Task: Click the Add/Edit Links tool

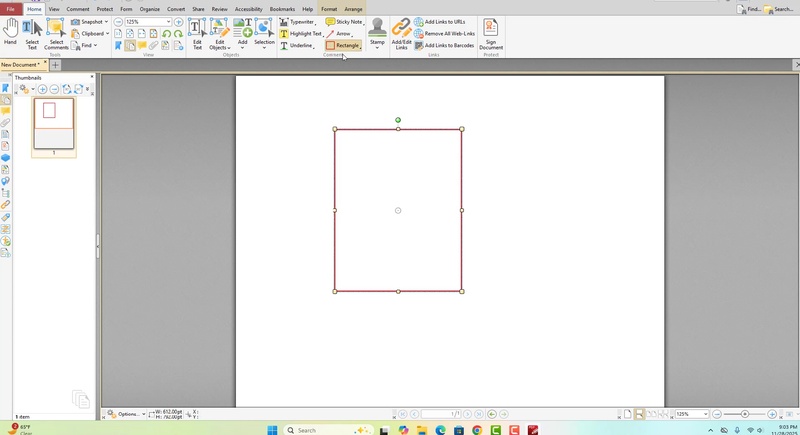Action: (402, 34)
